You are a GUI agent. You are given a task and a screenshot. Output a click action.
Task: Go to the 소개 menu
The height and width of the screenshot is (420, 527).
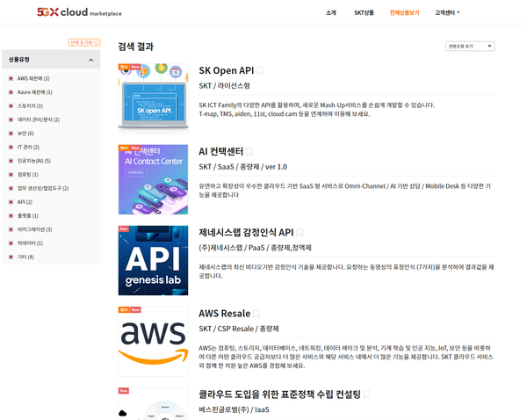pos(331,12)
